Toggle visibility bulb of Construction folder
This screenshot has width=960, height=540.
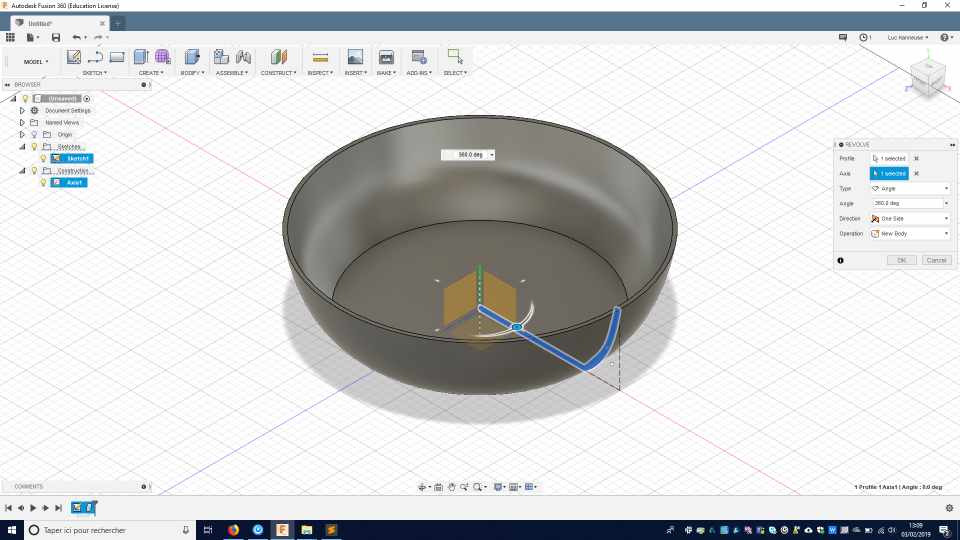point(34,171)
